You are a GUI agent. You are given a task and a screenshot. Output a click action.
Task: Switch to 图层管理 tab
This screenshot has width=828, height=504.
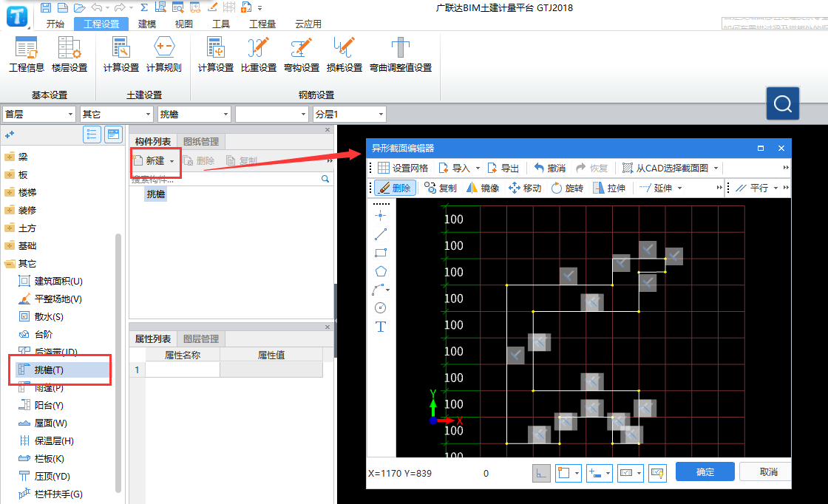coord(200,338)
